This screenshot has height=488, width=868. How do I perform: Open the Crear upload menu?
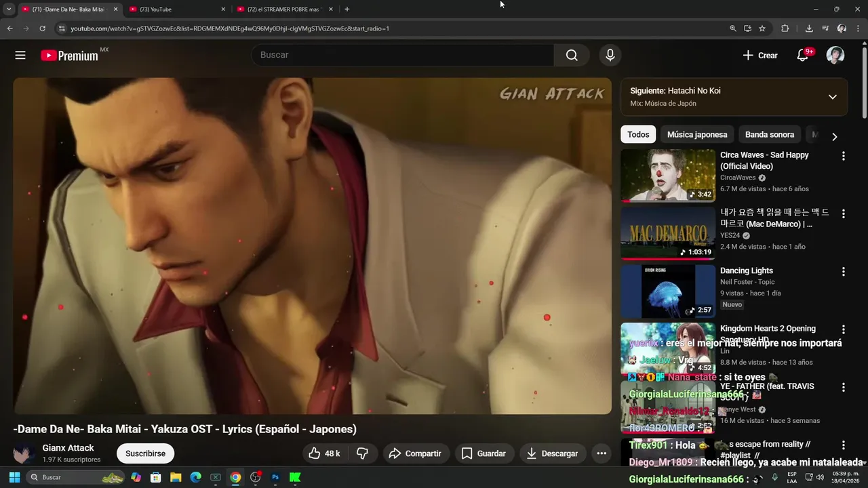pyautogui.click(x=760, y=56)
